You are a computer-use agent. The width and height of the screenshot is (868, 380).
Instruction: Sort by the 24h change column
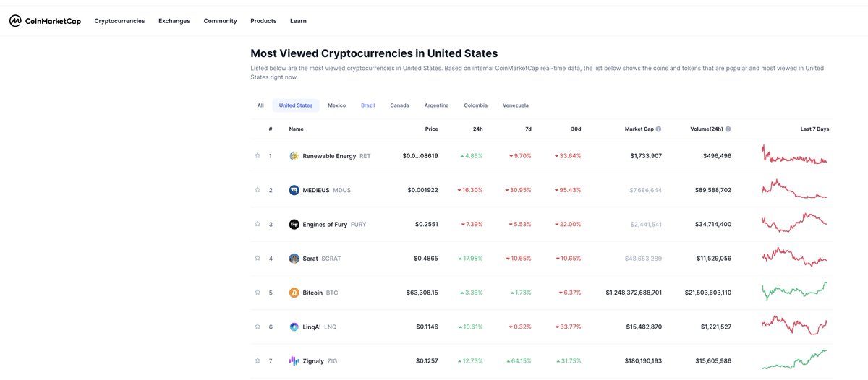pyautogui.click(x=478, y=129)
